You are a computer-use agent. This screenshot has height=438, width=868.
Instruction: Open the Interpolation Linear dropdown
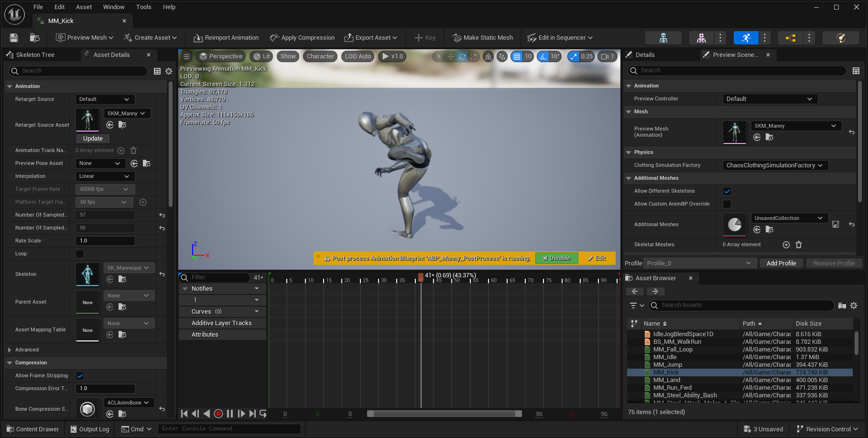point(105,176)
